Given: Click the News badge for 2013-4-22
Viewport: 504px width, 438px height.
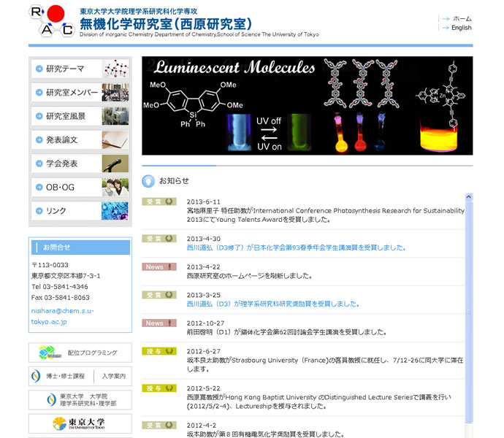Looking at the screenshot, I should point(159,266).
